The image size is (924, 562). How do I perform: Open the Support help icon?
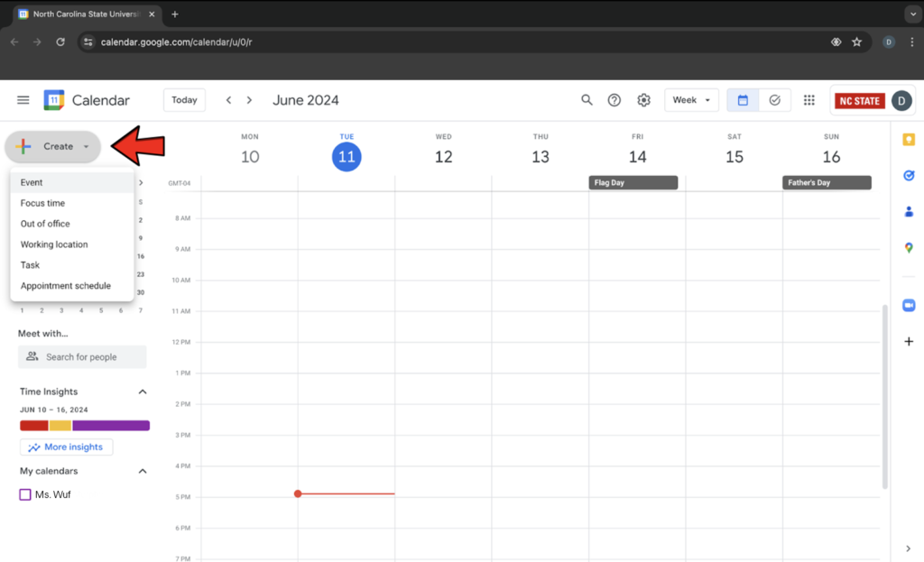(x=614, y=100)
